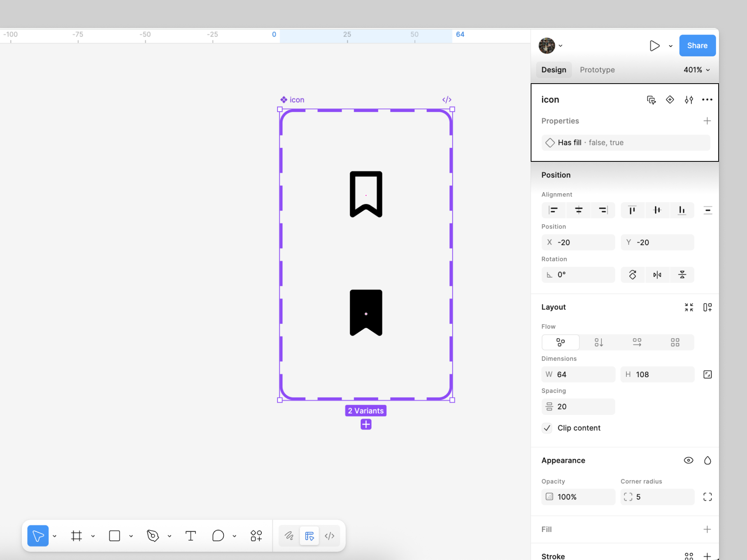This screenshot has height=560, width=747.
Task: Select the Comment tool
Action: pyautogui.click(x=218, y=536)
